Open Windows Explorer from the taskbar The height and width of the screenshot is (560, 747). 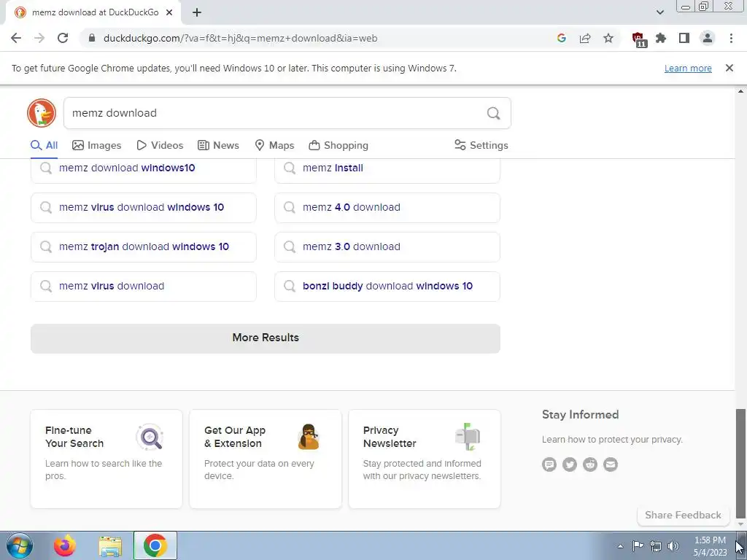110,545
